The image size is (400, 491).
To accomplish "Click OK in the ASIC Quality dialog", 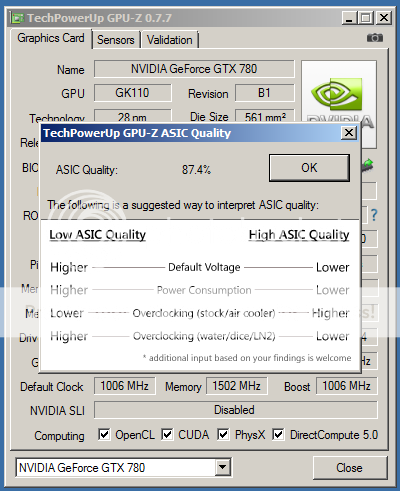I will click(x=309, y=168).
